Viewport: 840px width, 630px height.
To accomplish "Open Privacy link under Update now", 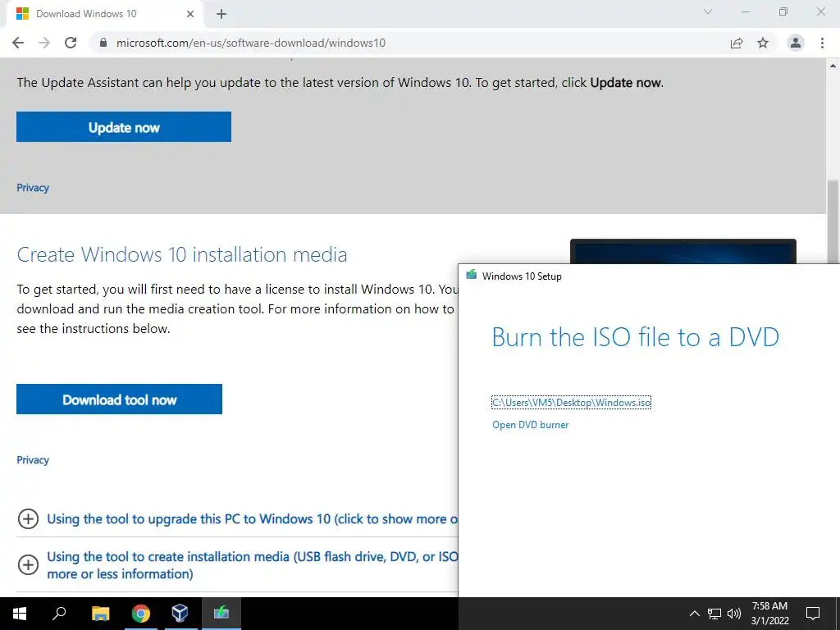I will tap(33, 188).
